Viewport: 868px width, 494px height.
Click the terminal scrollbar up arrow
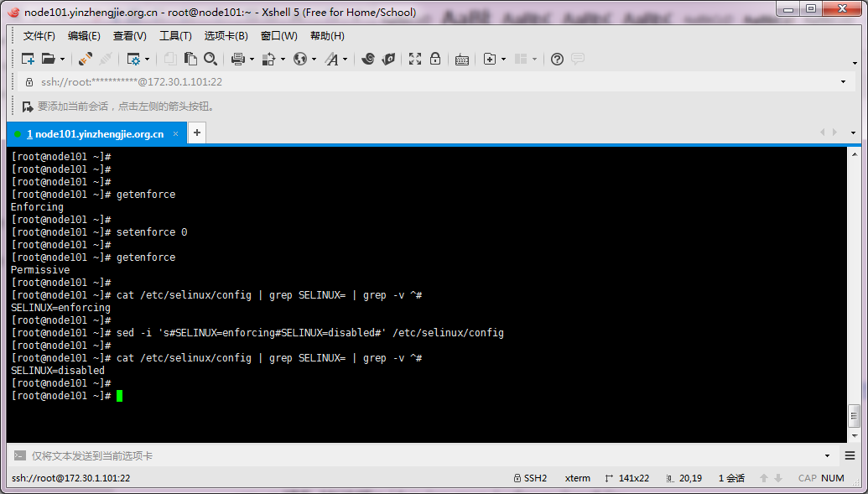pos(855,154)
